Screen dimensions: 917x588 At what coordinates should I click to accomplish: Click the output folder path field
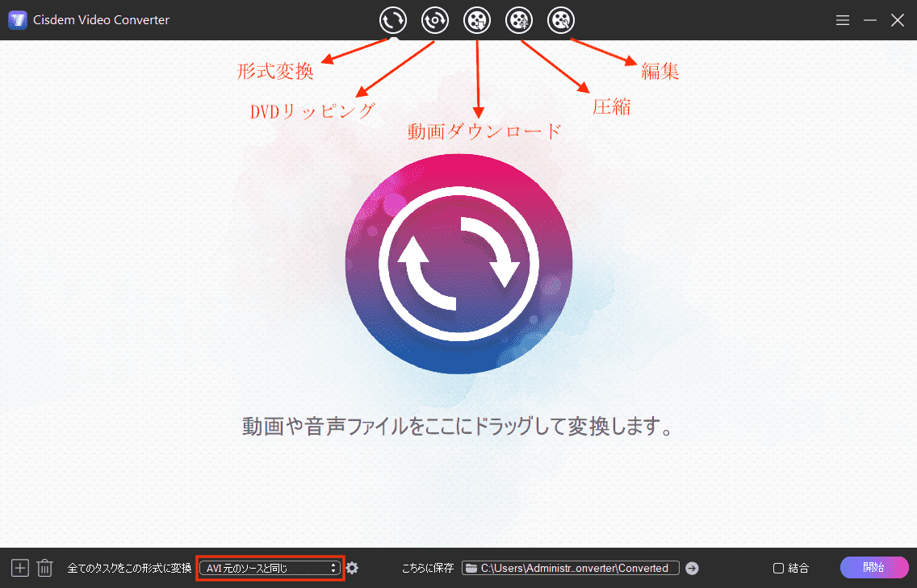(570, 568)
